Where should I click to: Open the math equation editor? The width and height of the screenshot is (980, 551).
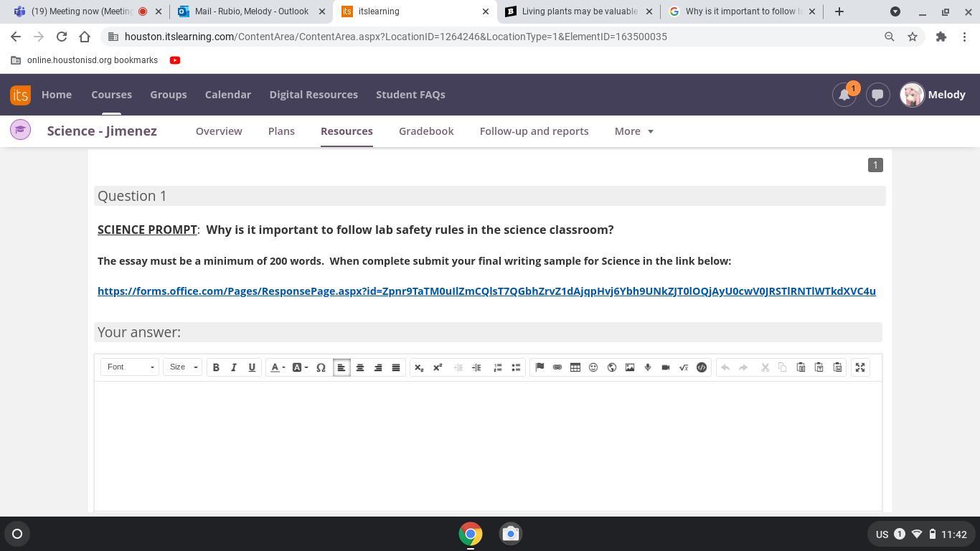click(x=684, y=367)
